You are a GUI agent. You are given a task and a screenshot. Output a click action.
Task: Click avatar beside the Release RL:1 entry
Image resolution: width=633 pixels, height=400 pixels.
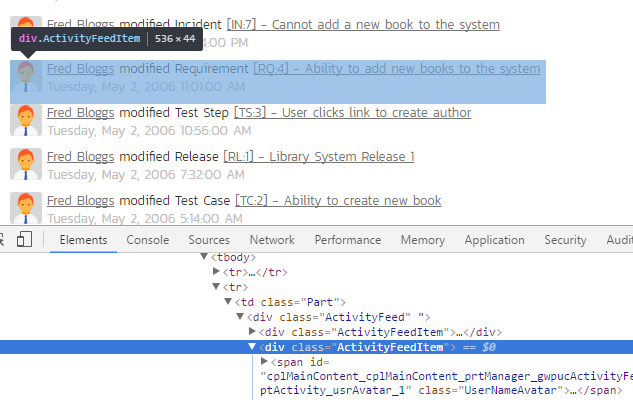[27, 164]
